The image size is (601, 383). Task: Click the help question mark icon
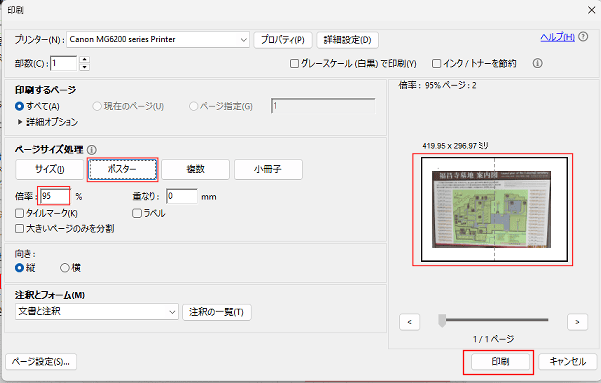[583, 37]
